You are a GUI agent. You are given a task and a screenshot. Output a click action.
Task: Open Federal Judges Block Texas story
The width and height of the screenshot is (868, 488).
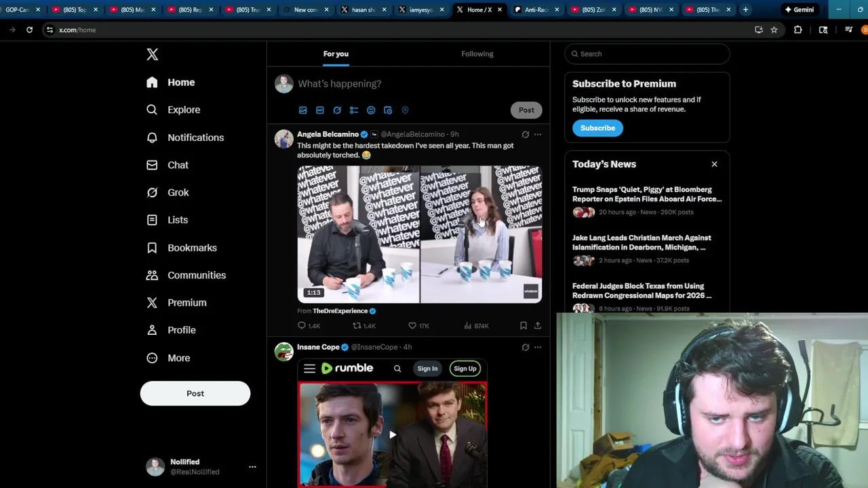click(x=647, y=298)
